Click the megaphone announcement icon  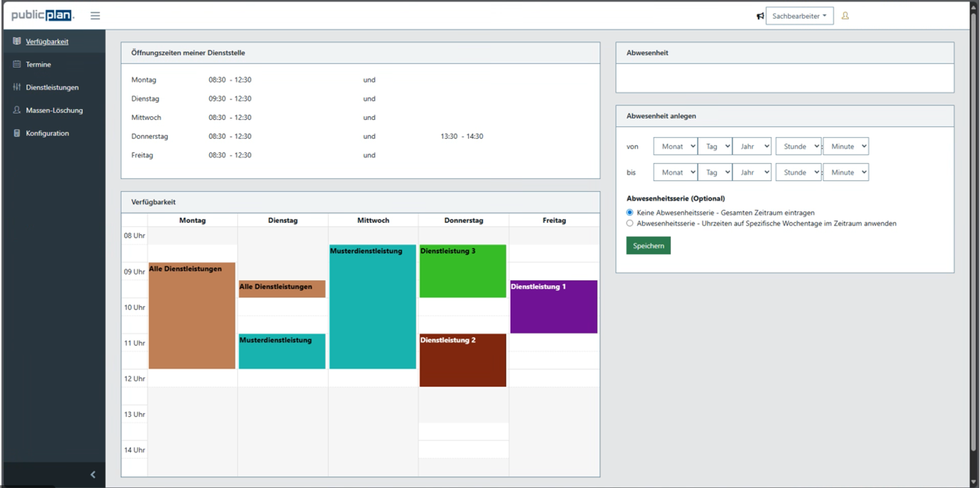point(760,16)
